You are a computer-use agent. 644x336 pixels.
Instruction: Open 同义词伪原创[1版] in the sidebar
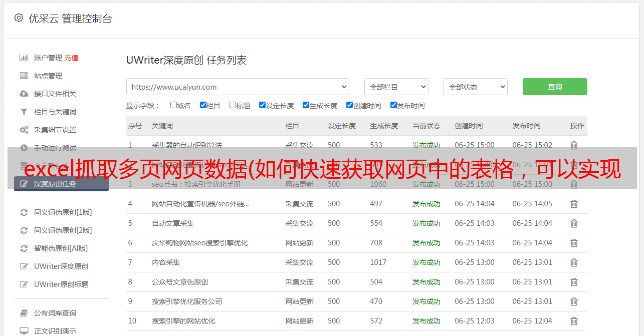click(63, 212)
